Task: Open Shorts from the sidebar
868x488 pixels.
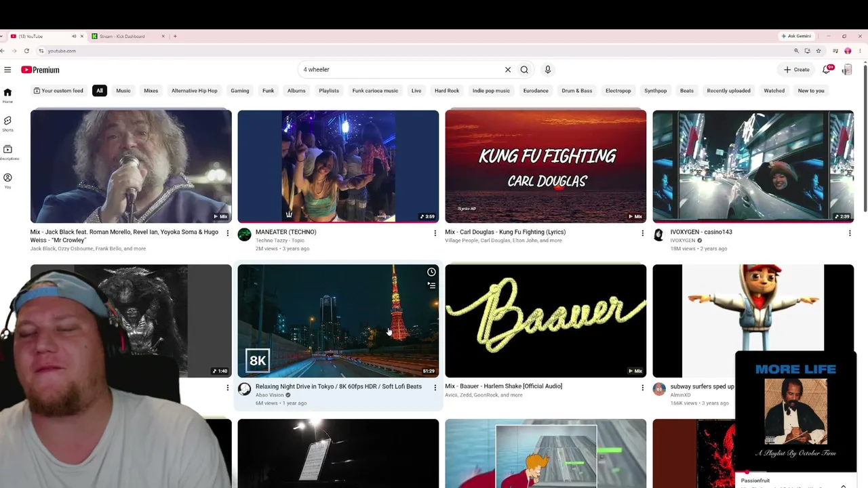Action: 7,123
